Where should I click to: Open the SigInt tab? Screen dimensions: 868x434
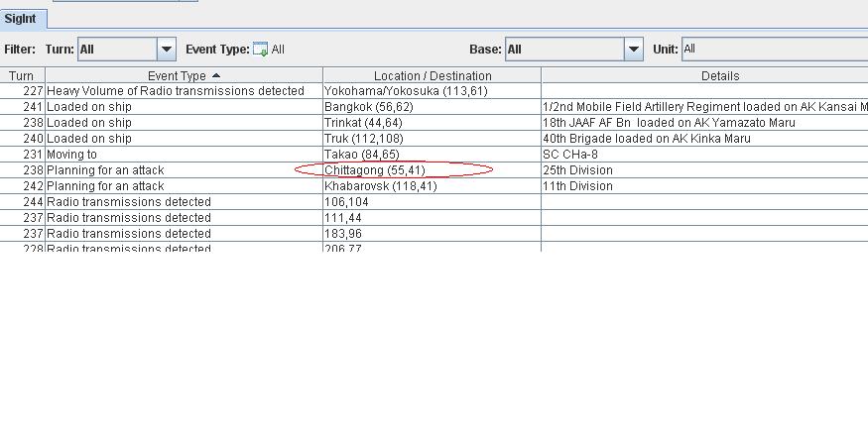pyautogui.click(x=23, y=19)
